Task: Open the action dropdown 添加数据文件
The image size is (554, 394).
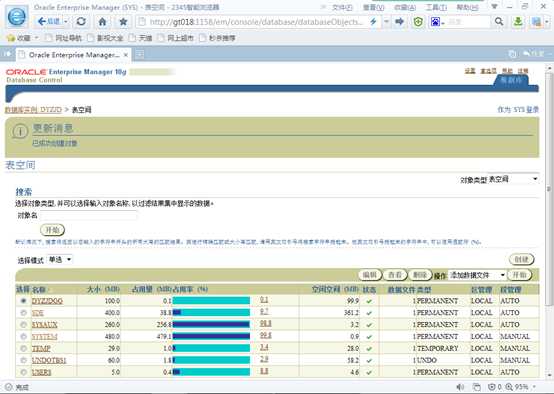Action: pyautogui.click(x=477, y=275)
